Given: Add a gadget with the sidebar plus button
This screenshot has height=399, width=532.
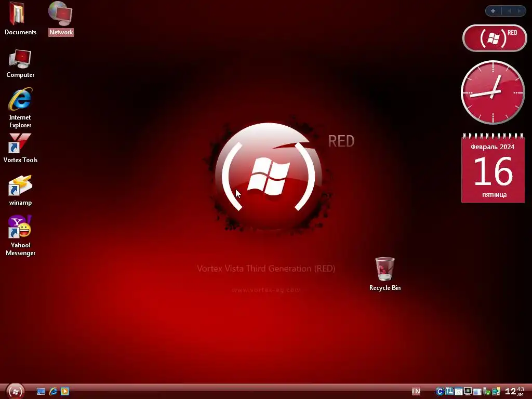Looking at the screenshot, I should (493, 11).
